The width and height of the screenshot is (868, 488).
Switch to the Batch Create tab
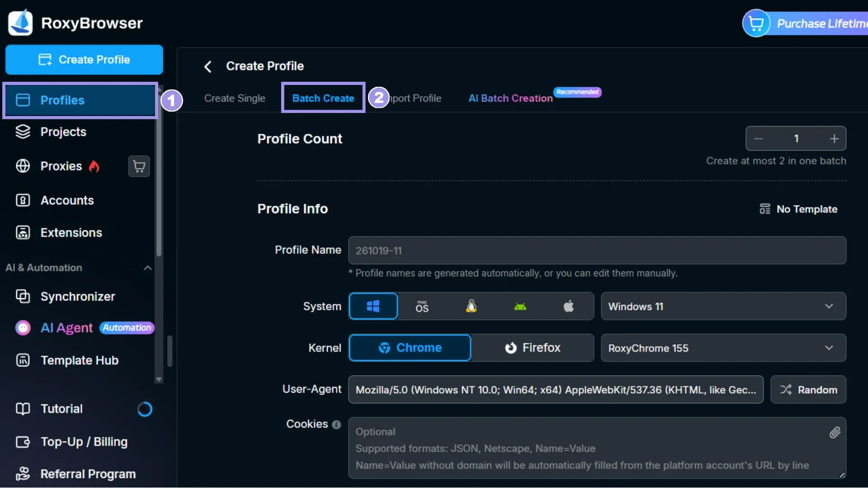[x=323, y=98]
